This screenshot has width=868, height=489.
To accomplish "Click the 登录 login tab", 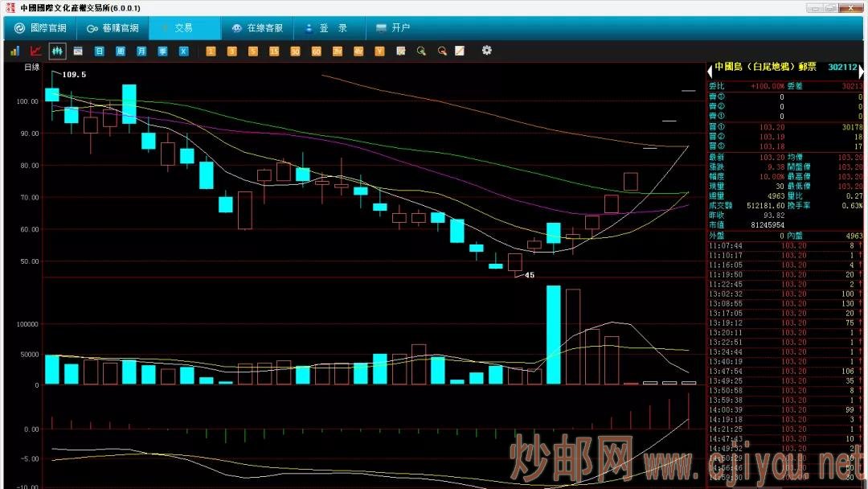I will coord(330,28).
